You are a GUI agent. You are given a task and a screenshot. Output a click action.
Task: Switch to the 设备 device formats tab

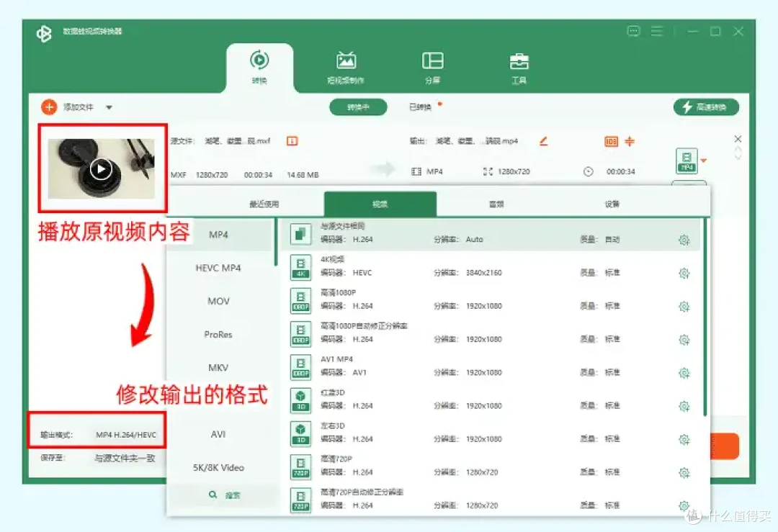tap(612, 204)
